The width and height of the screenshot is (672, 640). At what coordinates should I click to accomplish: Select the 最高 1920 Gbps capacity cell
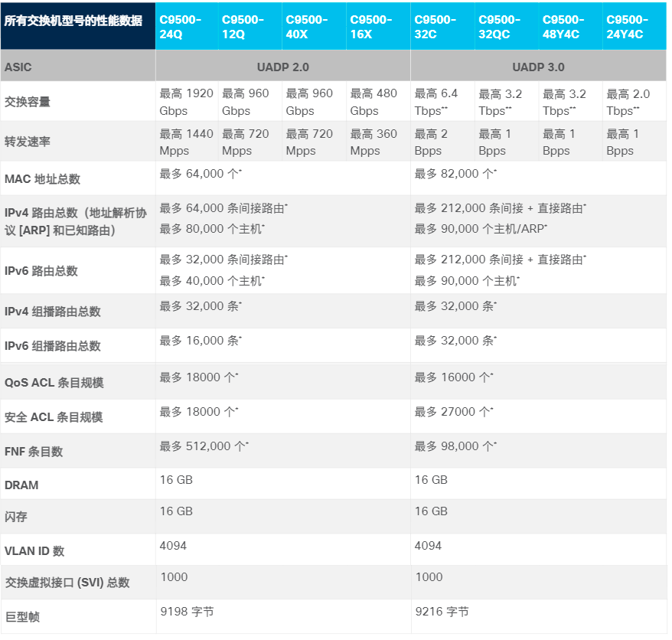[184, 101]
